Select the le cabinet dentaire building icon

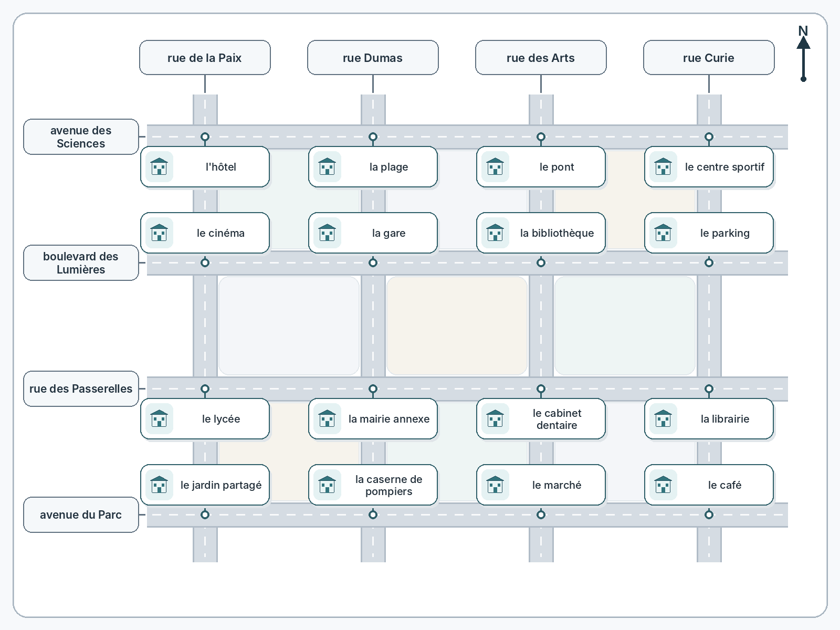495,419
